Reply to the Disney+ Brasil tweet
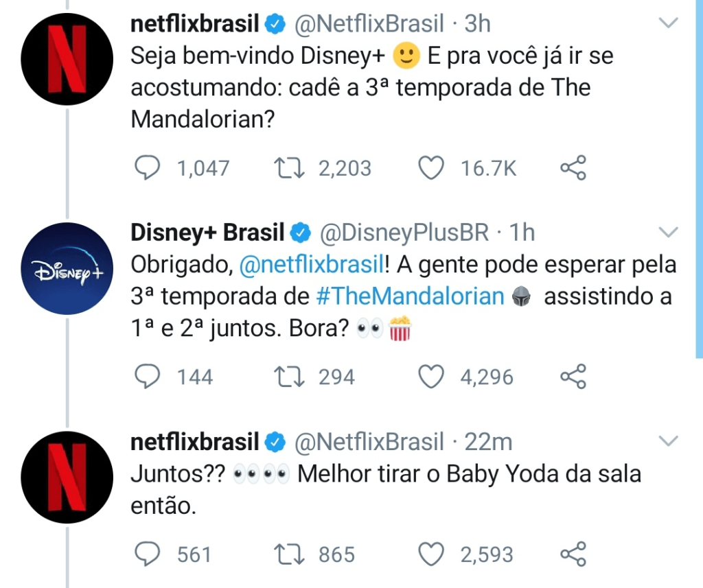The image size is (703, 588). point(148,377)
